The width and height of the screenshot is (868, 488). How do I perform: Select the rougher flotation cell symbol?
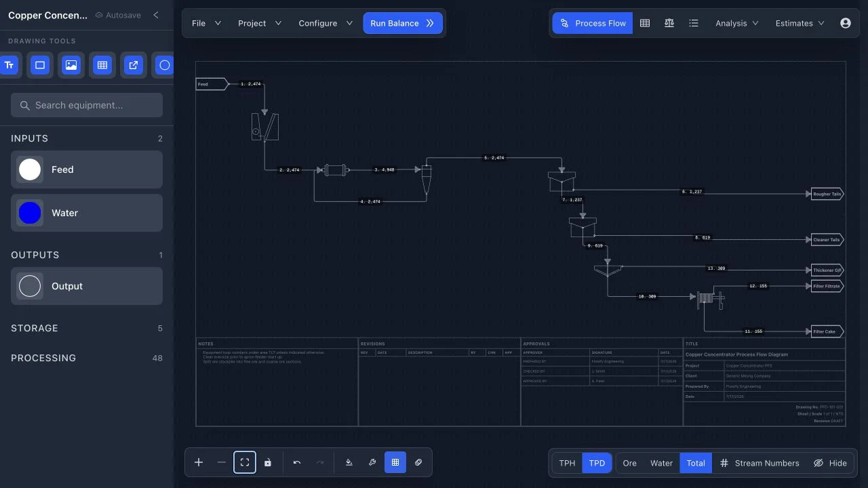pyautogui.click(x=561, y=182)
